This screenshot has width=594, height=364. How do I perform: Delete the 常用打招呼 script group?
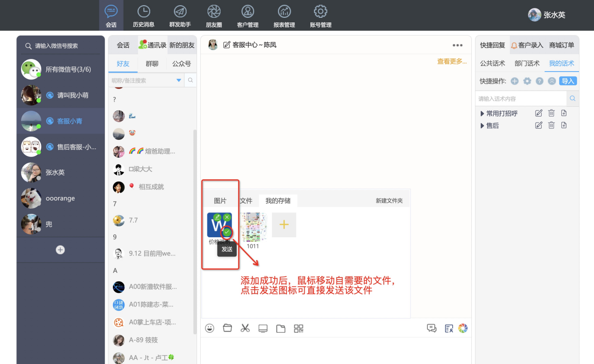click(551, 113)
